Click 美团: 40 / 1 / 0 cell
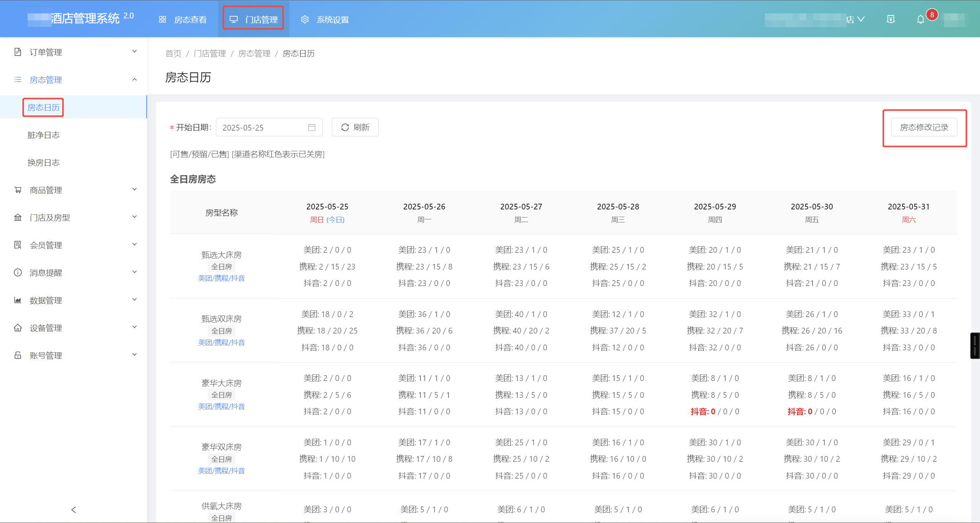This screenshot has height=523, width=980. point(521,314)
